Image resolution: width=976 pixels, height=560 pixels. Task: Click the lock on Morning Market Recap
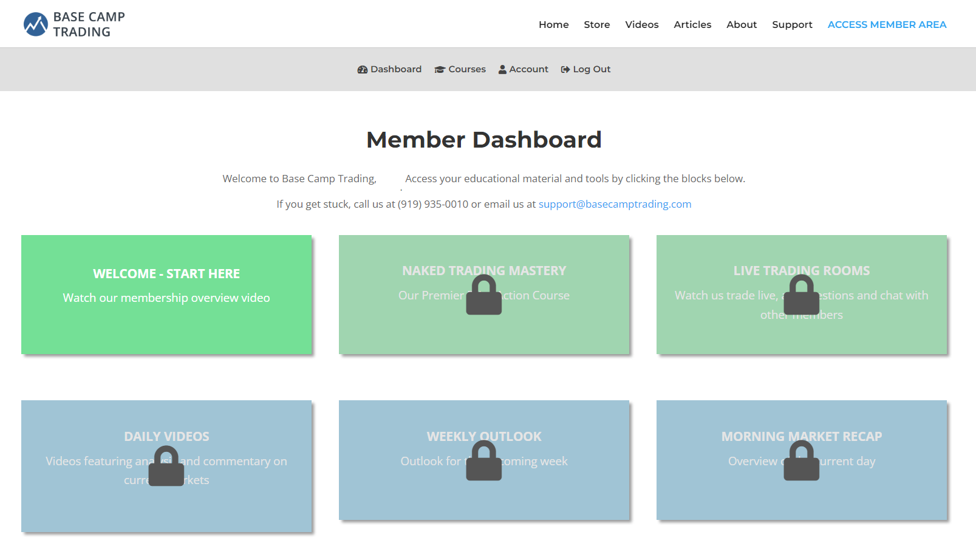(802, 460)
